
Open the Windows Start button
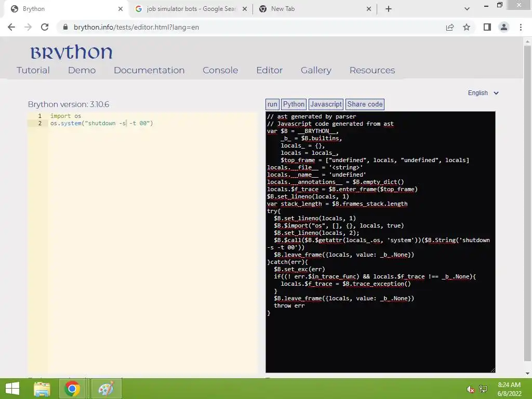tap(12, 389)
